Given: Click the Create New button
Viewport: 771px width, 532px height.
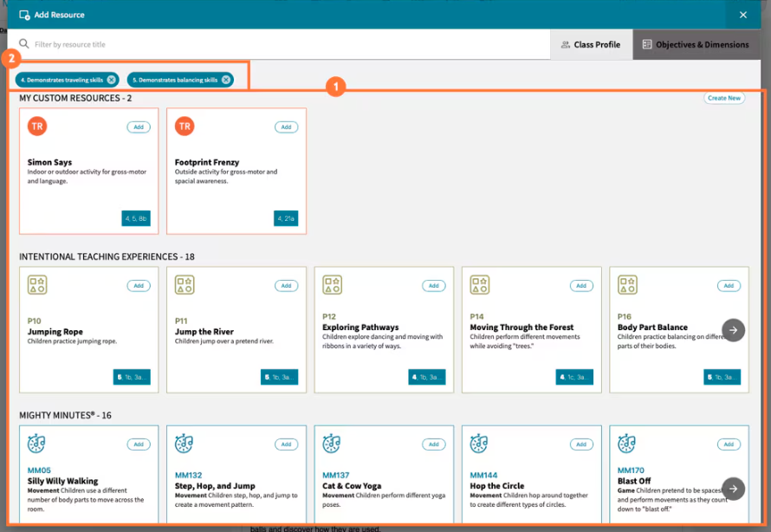Looking at the screenshot, I should (724, 98).
